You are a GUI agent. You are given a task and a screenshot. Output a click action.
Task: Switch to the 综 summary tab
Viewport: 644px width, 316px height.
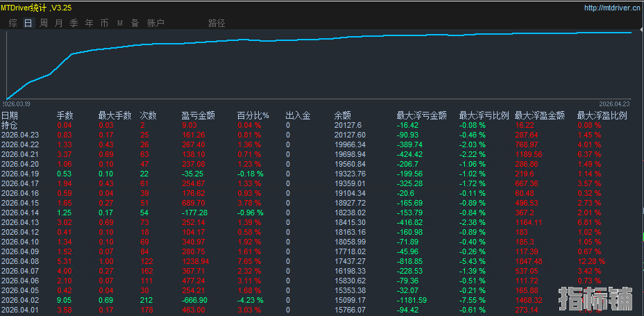(x=13, y=23)
